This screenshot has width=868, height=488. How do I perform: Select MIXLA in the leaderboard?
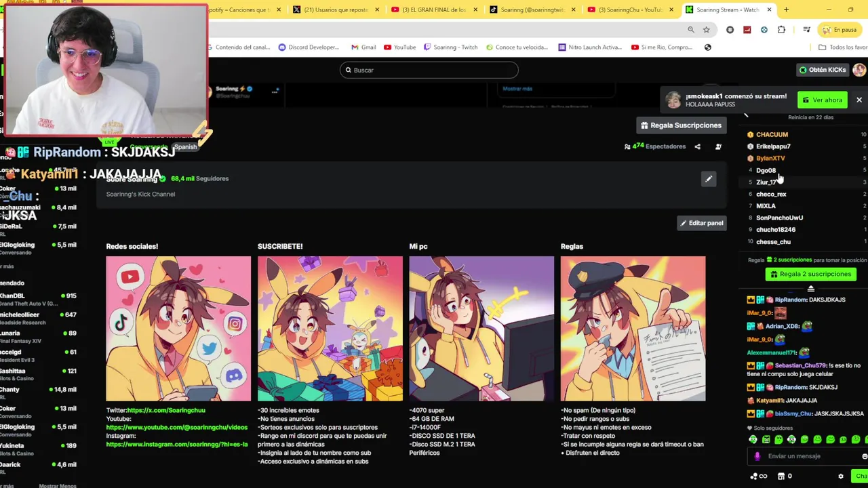tap(766, 206)
